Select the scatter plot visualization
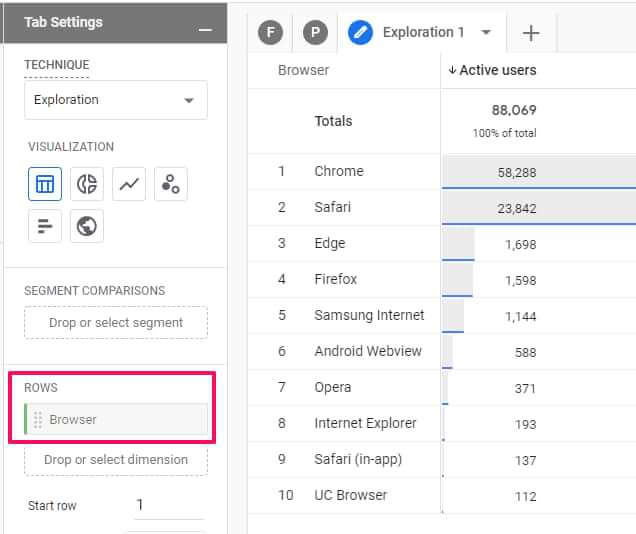636x534 pixels. [x=171, y=184]
